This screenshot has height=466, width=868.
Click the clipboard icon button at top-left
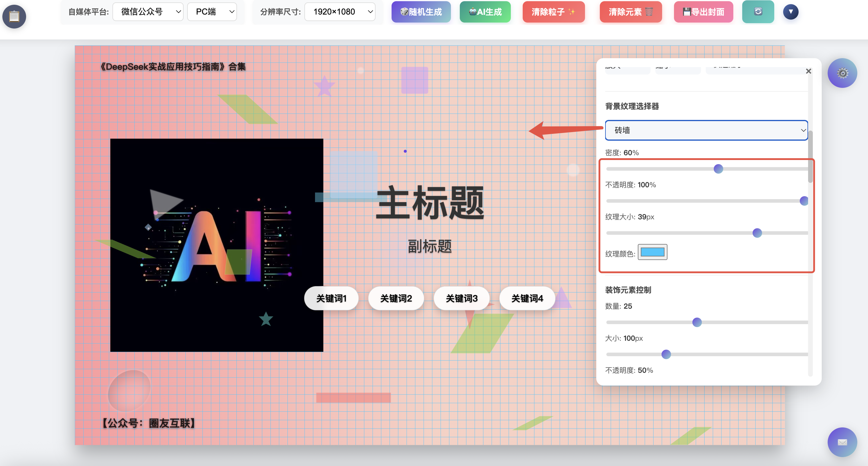[x=14, y=17]
